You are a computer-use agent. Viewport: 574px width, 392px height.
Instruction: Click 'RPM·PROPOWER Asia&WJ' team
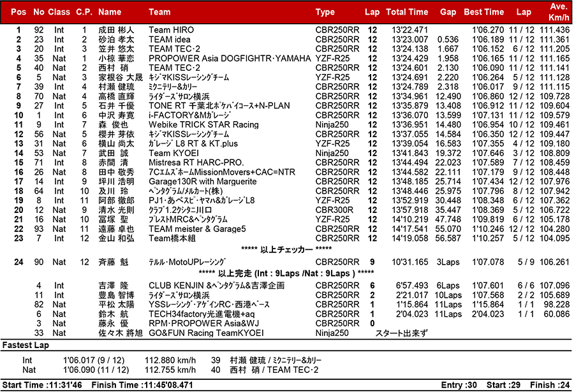tap(203, 324)
